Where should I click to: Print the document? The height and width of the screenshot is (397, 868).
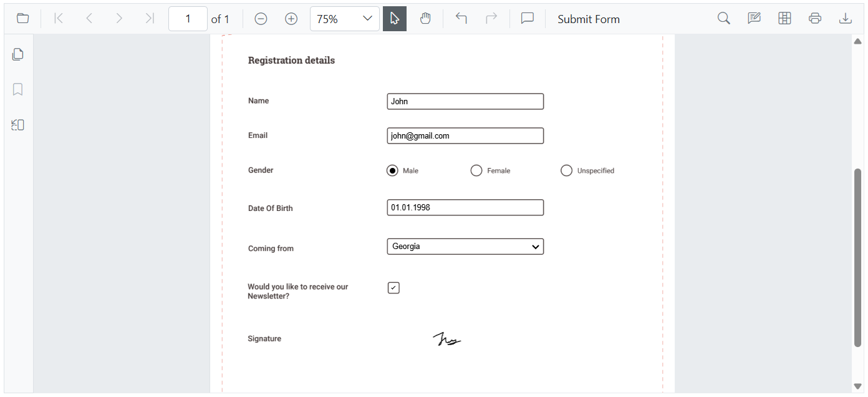815,19
